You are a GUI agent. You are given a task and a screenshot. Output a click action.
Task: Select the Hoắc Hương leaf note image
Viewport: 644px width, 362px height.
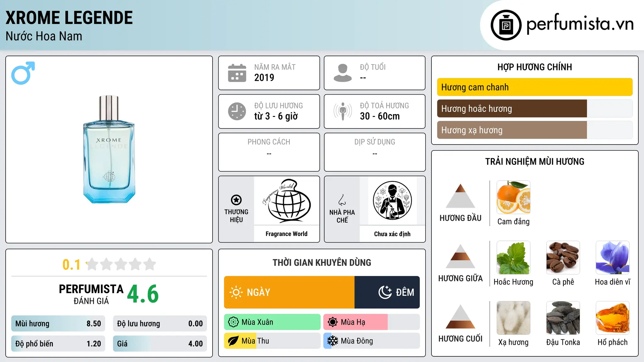point(514,257)
